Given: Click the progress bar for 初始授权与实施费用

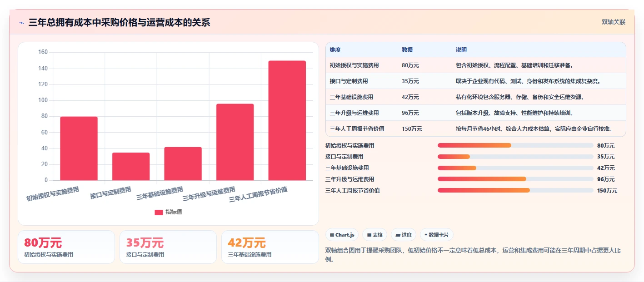Looking at the screenshot, I should point(515,145).
